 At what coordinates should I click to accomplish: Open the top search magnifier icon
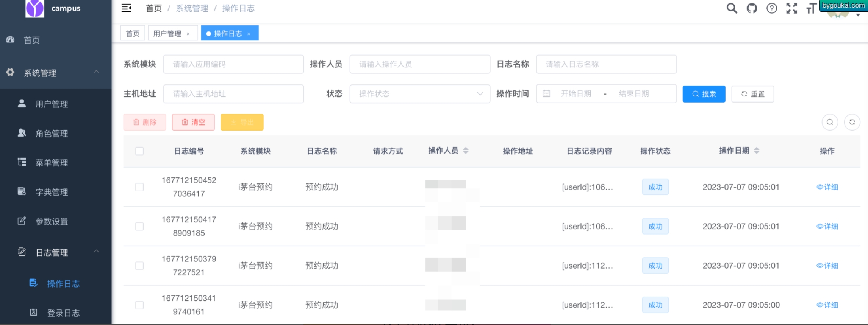[x=732, y=8]
